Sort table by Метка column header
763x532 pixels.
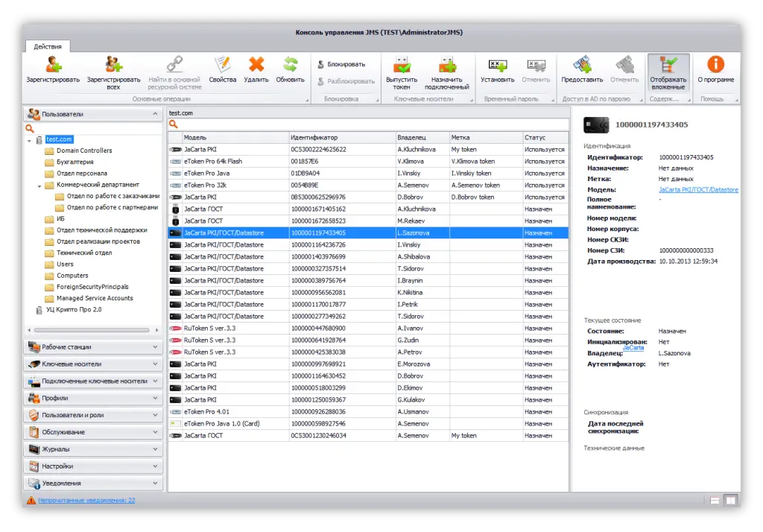click(486, 138)
